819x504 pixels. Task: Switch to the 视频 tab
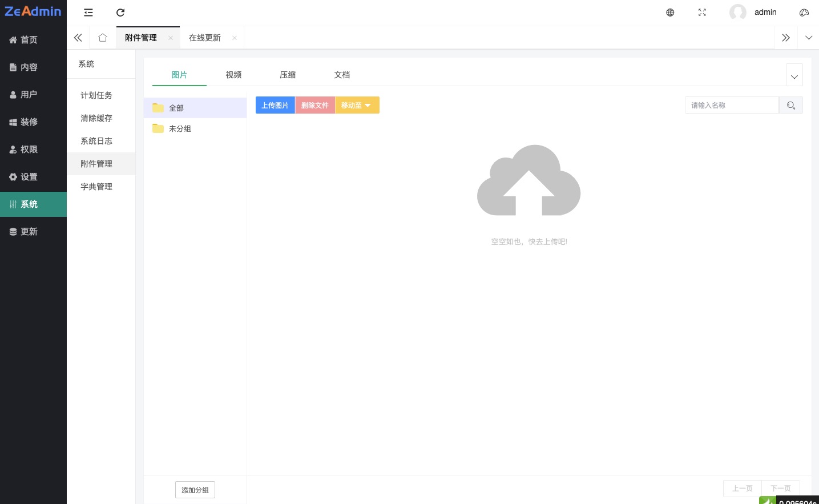[x=233, y=75]
